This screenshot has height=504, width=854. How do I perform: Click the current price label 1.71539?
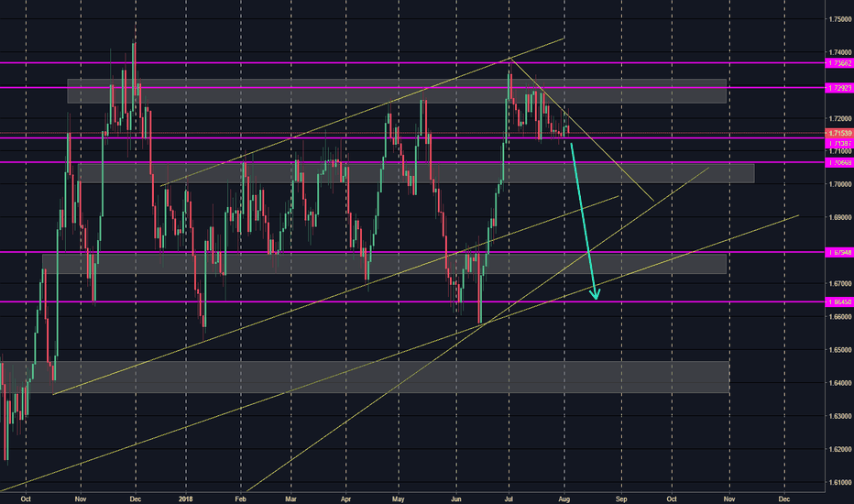(839, 133)
